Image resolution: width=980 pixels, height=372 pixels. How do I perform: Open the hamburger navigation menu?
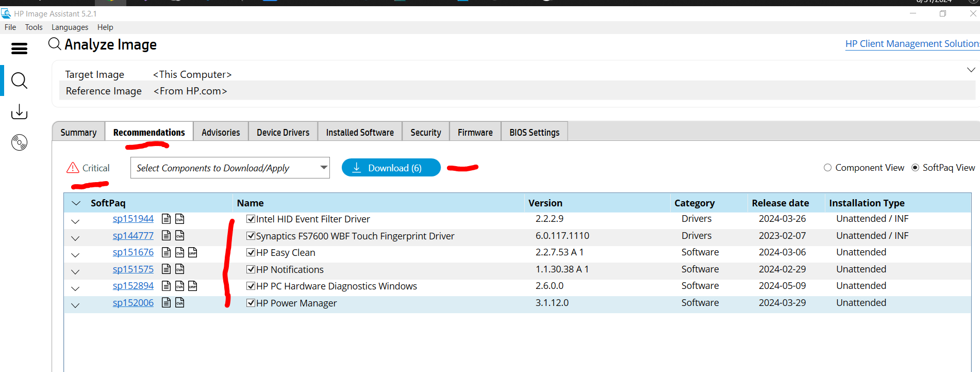19,48
